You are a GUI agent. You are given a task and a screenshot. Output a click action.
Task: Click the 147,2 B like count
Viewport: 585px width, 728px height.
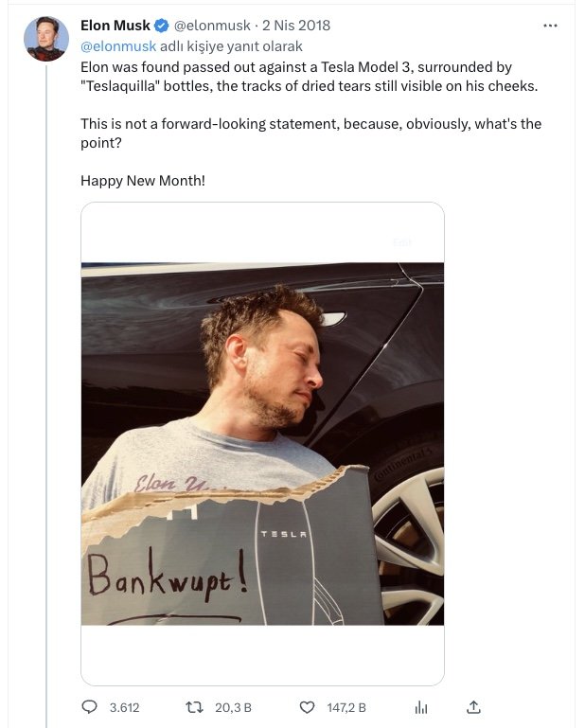346,707
